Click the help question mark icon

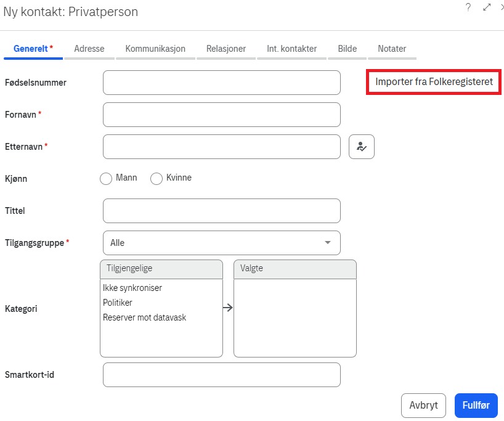pyautogui.click(x=468, y=7)
